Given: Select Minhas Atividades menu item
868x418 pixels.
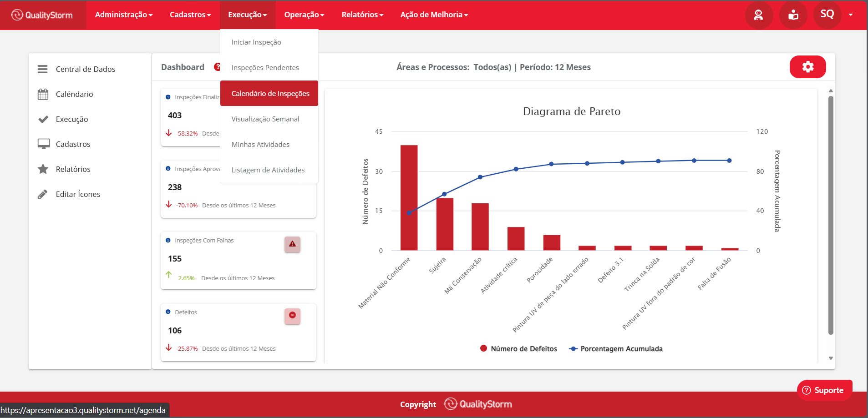Looking at the screenshot, I should coord(269,144).
